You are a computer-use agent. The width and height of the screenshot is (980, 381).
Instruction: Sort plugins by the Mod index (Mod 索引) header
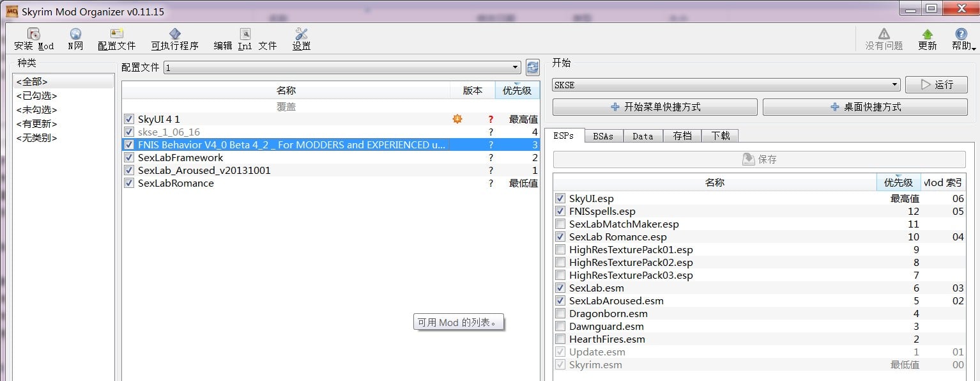[943, 182]
